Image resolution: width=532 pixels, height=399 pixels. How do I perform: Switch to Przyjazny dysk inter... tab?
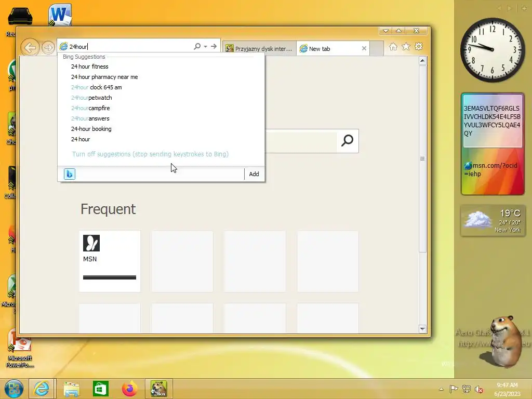click(259, 48)
